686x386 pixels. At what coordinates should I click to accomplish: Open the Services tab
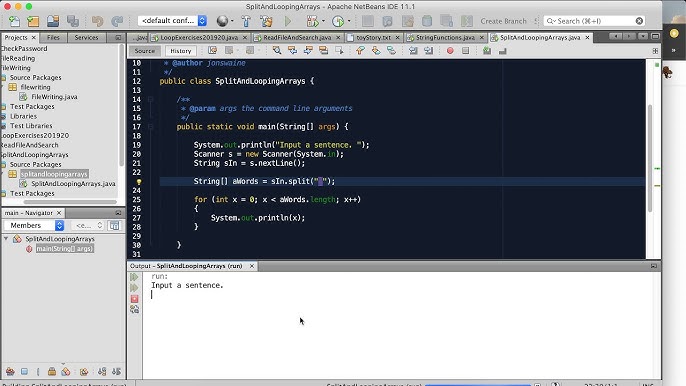coord(86,38)
